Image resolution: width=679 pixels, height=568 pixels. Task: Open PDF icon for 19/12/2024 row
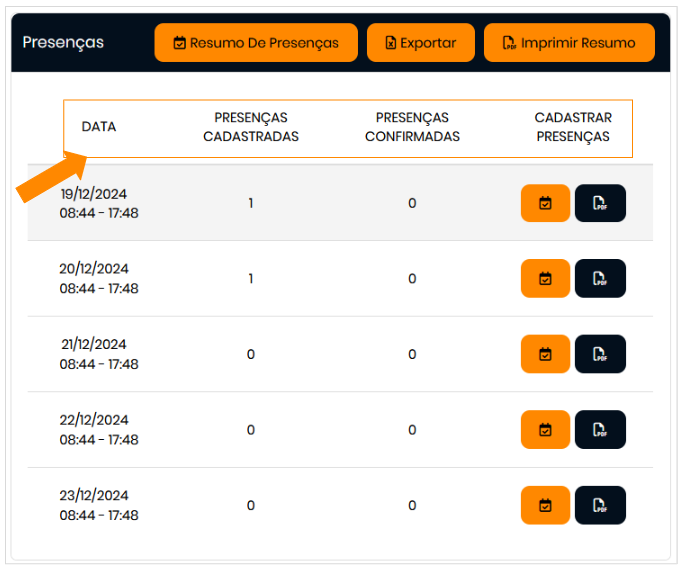[x=600, y=203]
